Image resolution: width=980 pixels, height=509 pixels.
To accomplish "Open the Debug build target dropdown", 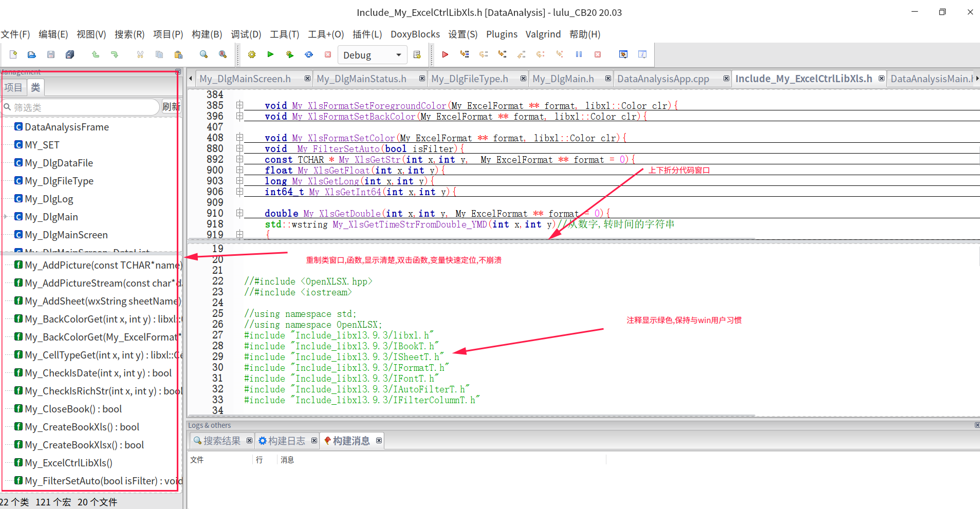I will point(372,55).
